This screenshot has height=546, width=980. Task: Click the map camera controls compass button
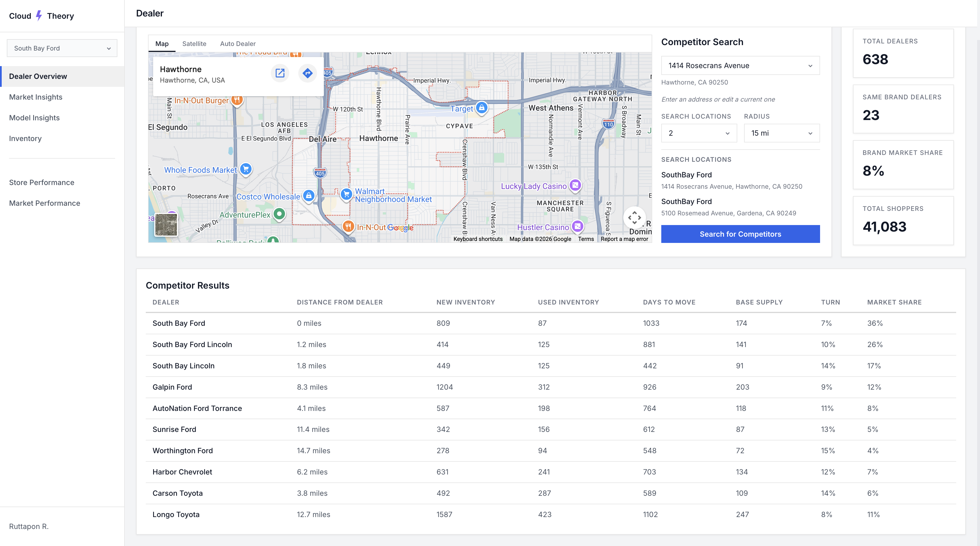pos(634,218)
